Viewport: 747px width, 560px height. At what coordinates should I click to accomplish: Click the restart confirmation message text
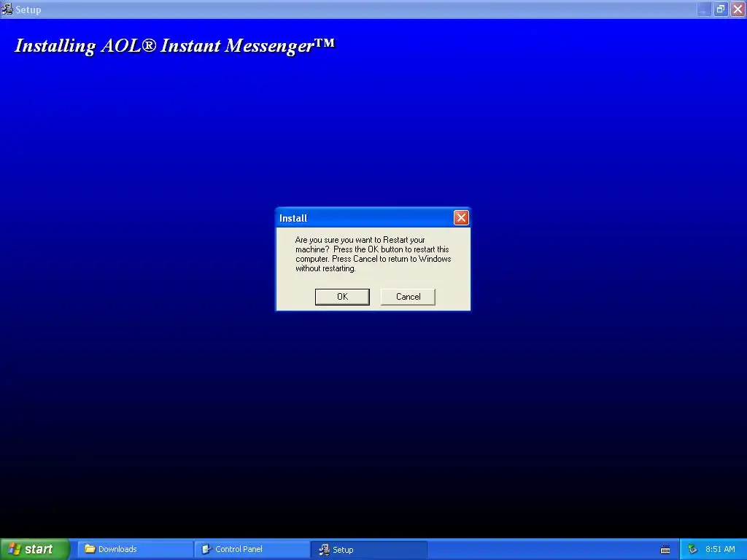373,254
